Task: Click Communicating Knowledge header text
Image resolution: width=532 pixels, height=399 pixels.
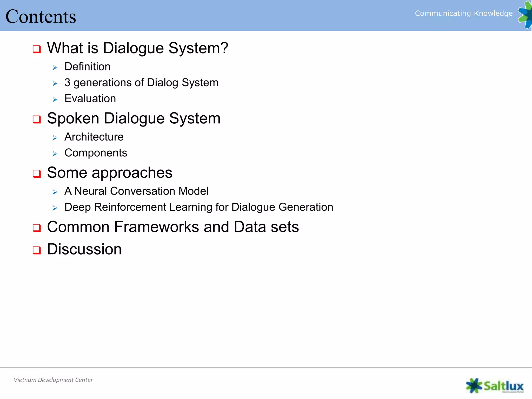Action: pyautogui.click(x=464, y=13)
